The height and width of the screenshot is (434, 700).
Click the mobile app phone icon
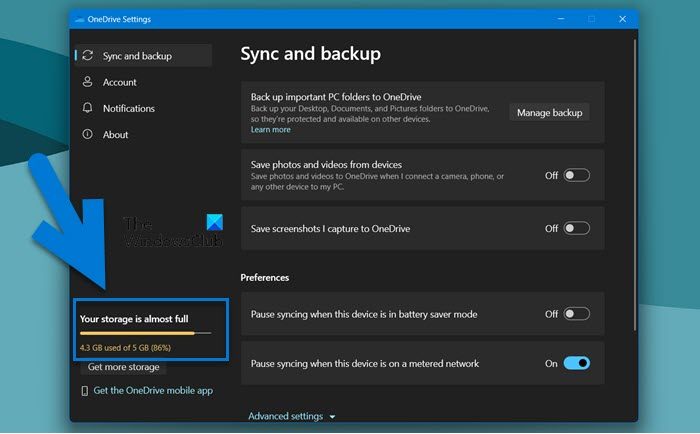(x=84, y=391)
